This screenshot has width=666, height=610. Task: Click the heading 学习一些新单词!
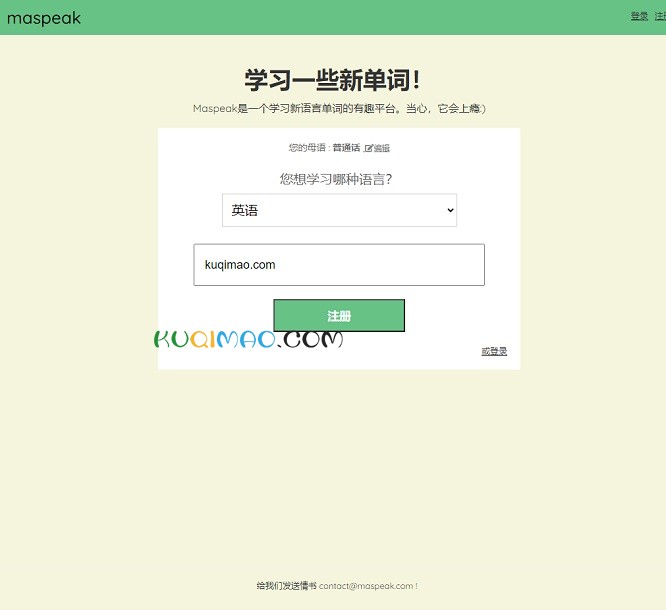tap(333, 80)
